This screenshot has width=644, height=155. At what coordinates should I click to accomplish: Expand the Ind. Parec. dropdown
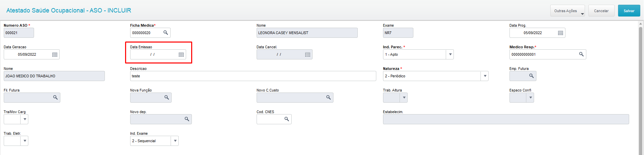tap(450, 54)
